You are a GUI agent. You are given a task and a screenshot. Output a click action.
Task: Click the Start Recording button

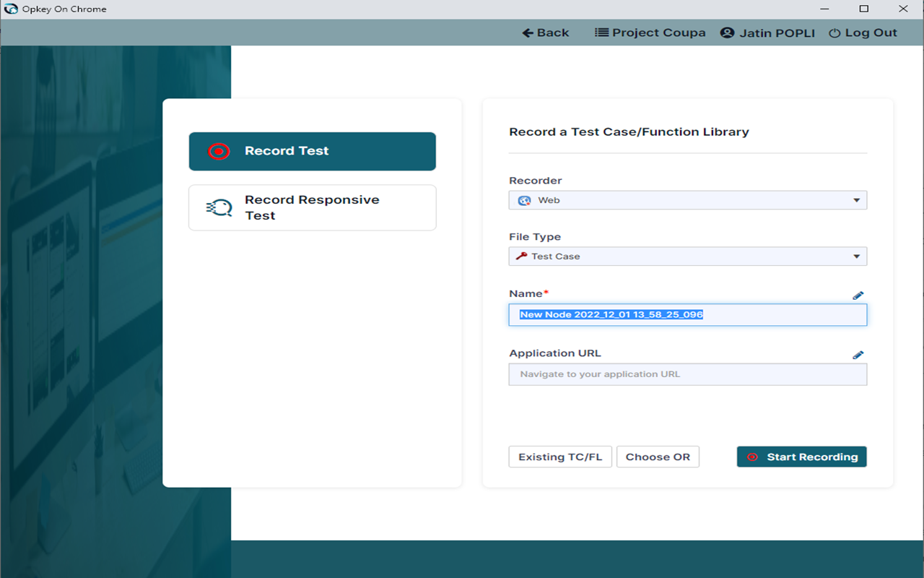802,457
